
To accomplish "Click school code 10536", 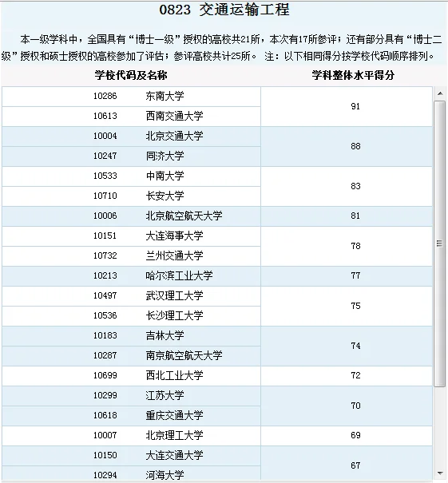I will (x=105, y=315).
